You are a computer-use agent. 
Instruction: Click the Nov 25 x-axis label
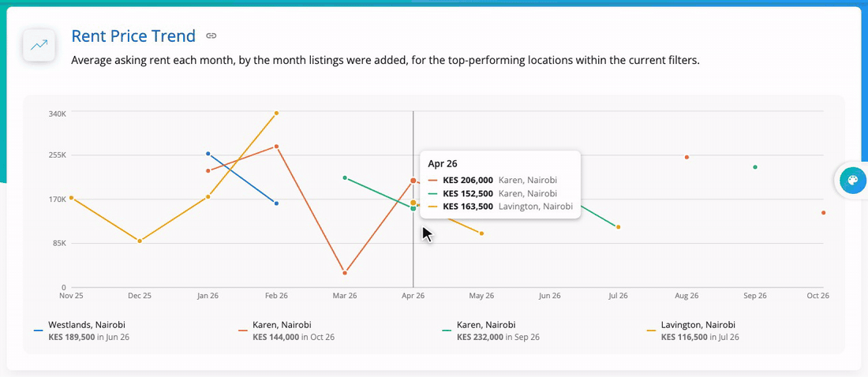click(71, 297)
